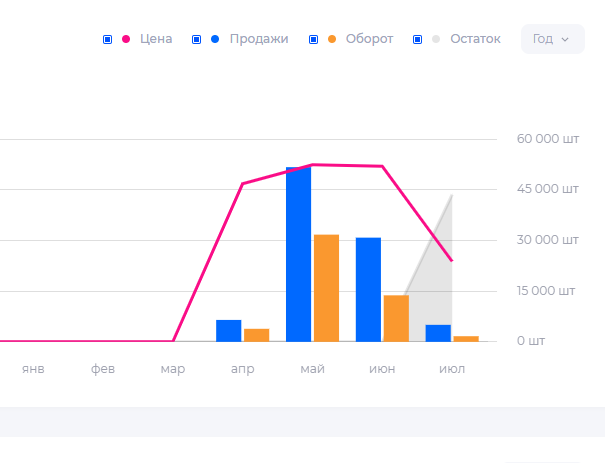Click the orange Оборот legend dot
605x463 pixels.
(332, 39)
